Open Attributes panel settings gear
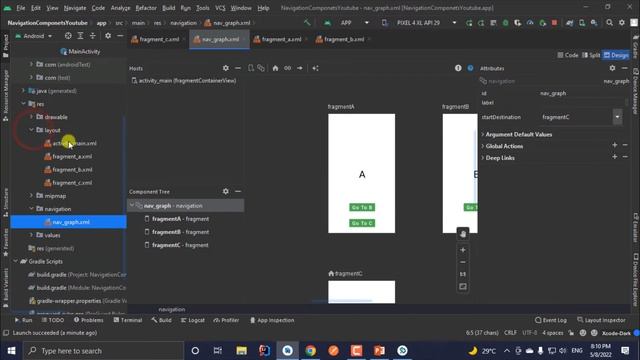This screenshot has height=360, width=640. (x=612, y=68)
